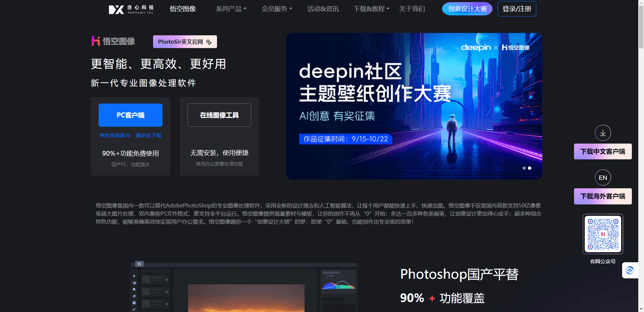Open the 请点此下载 link
Screen dimensions: 644x312
point(148,135)
